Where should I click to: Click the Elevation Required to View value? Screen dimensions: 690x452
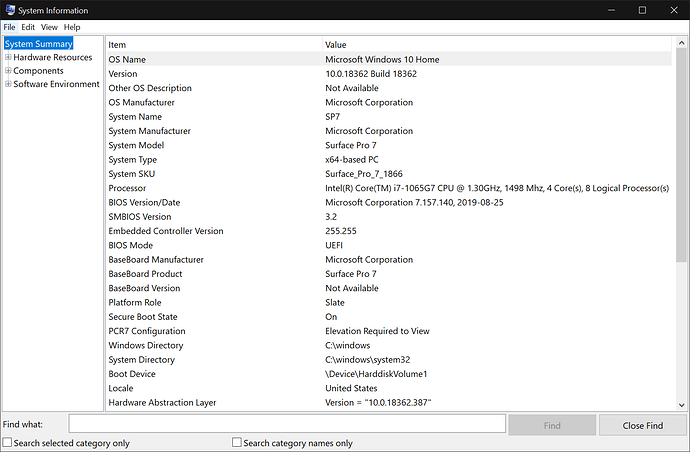pyautogui.click(x=377, y=331)
